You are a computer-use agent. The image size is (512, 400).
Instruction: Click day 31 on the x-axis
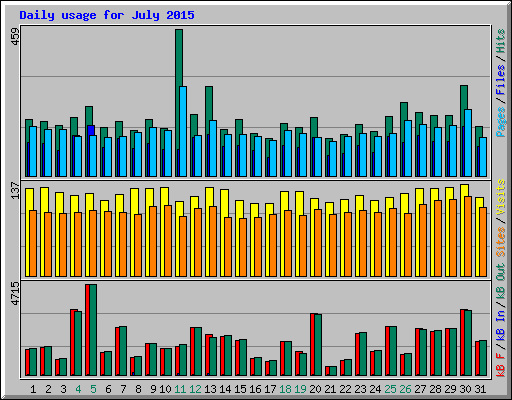point(480,389)
